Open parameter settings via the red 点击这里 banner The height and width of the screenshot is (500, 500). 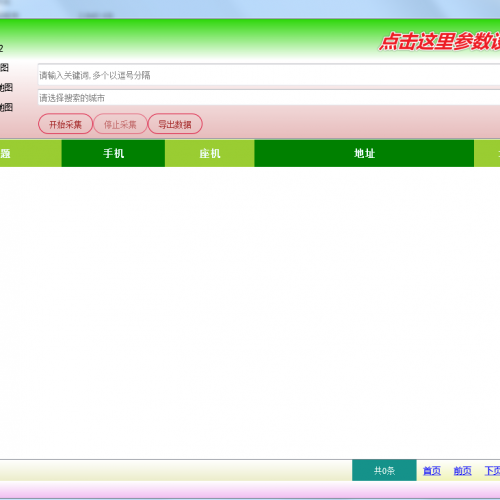(x=440, y=41)
